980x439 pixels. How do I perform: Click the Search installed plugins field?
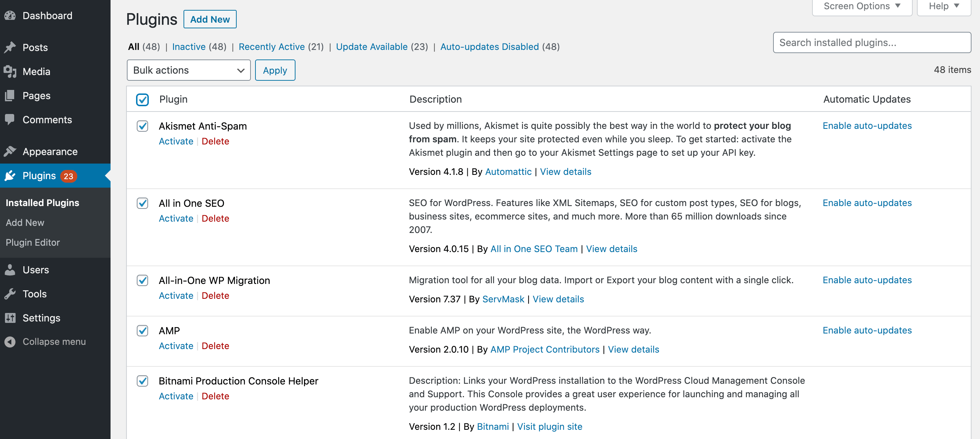pos(871,42)
